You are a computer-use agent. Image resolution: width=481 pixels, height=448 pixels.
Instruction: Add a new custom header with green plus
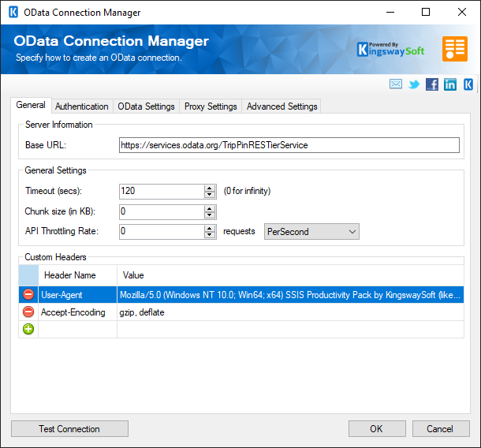[28, 329]
